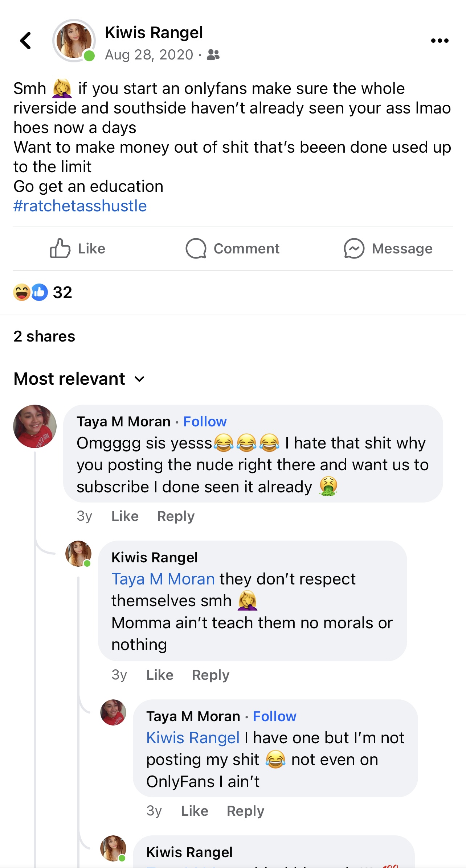466x868 pixels.
Task: Open Kiwis Rangel's profile picture in header
Action: (x=74, y=41)
